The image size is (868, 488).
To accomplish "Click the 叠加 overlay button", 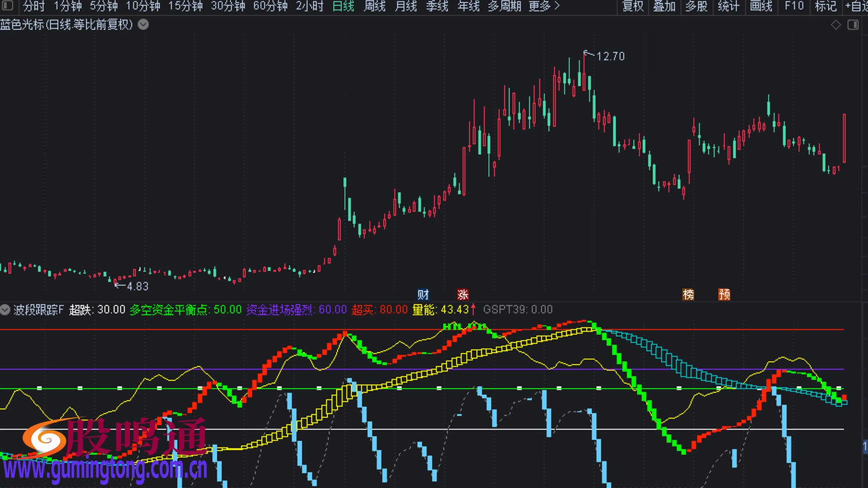I will click(x=664, y=6).
